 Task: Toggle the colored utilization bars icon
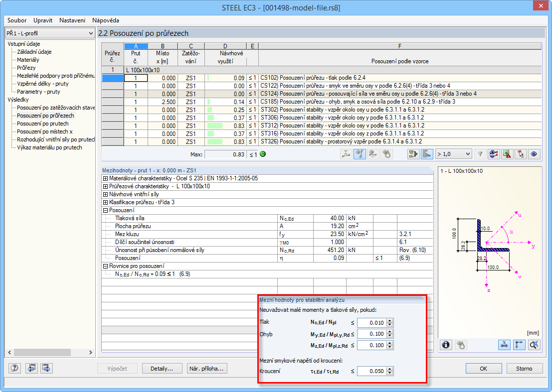pos(427,154)
